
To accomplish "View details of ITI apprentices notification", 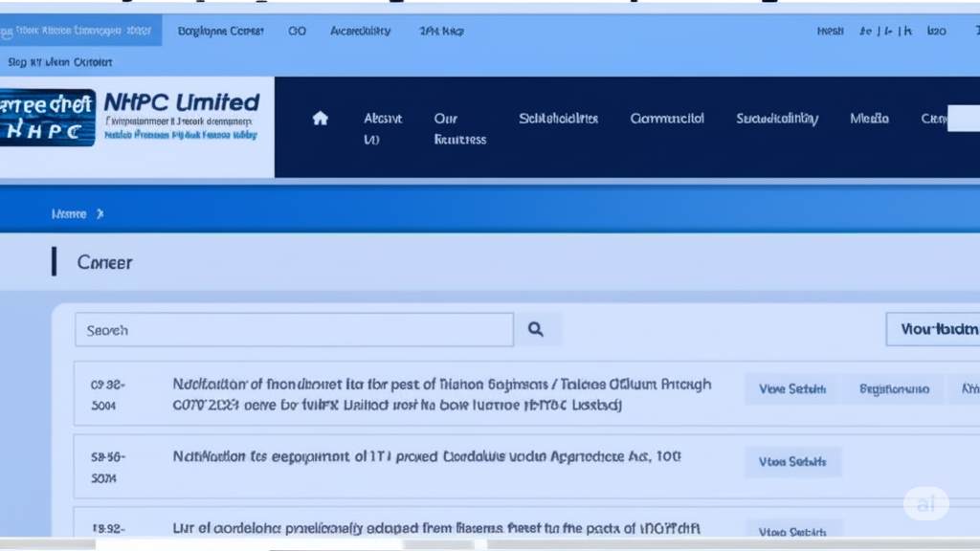I will pos(791,462).
